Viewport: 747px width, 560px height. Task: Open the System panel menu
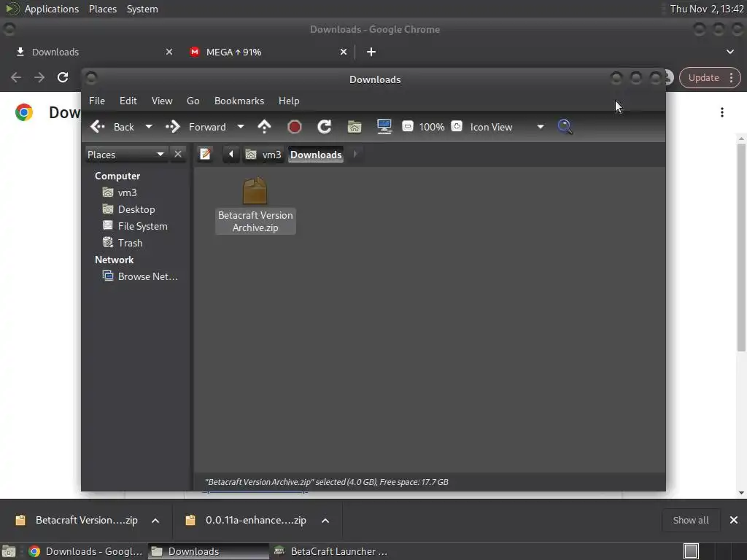tap(142, 9)
